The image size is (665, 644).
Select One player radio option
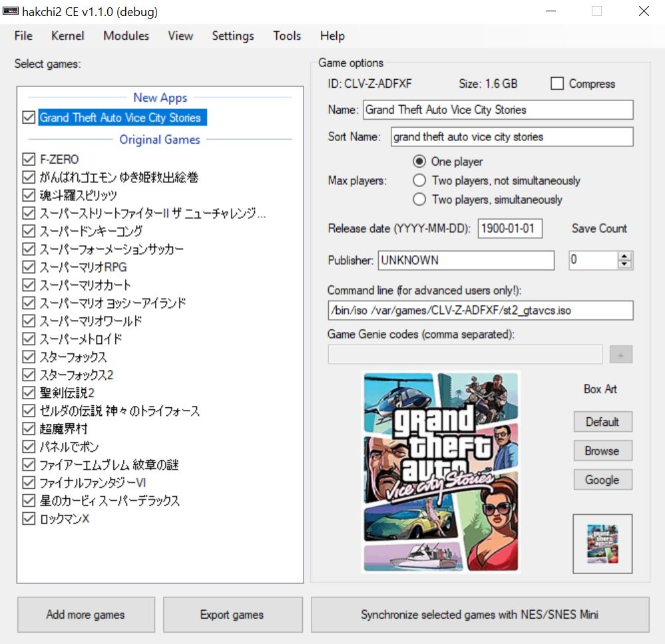[x=419, y=162]
